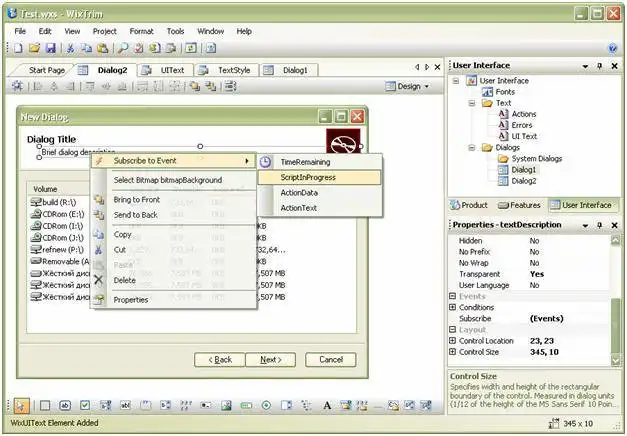This screenshot has height=436, width=627.
Task: Click the magnifier Find toolbar icon
Action: click(123, 48)
